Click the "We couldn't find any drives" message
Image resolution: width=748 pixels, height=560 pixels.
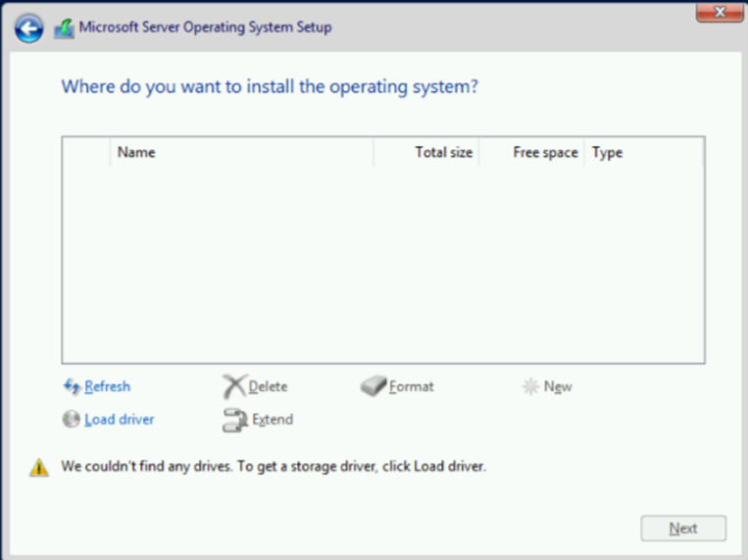click(x=274, y=466)
